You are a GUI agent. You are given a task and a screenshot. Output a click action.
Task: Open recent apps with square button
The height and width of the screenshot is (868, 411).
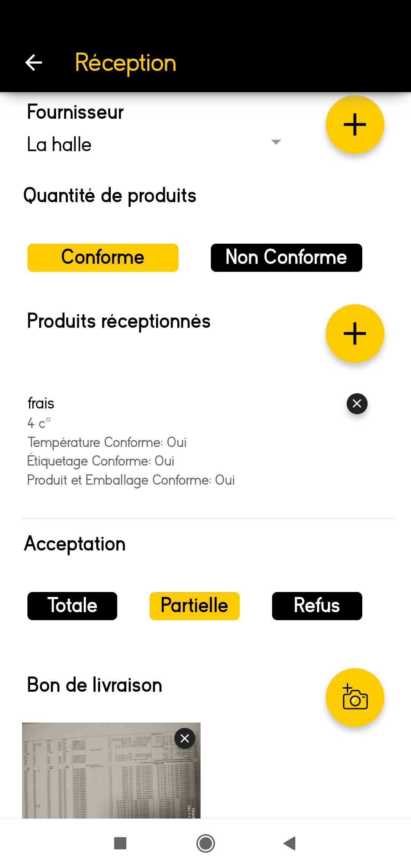[x=120, y=843]
